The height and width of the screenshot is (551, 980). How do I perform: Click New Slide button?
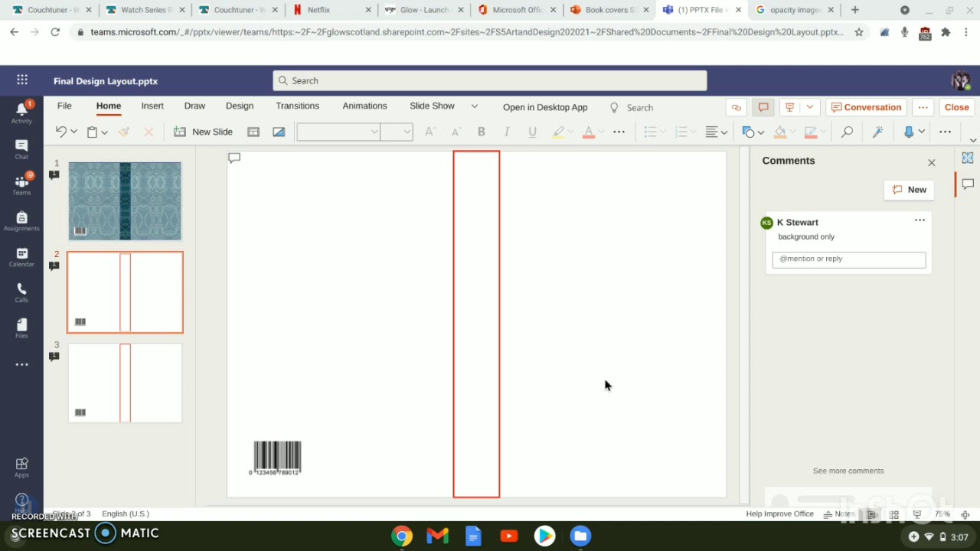[204, 132]
